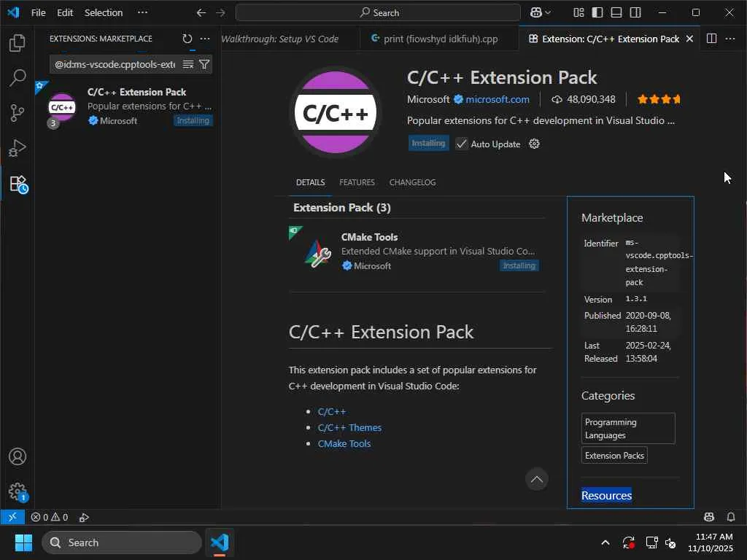Customize layout icon in title bar
This screenshot has height=560, width=747.
pos(578,13)
